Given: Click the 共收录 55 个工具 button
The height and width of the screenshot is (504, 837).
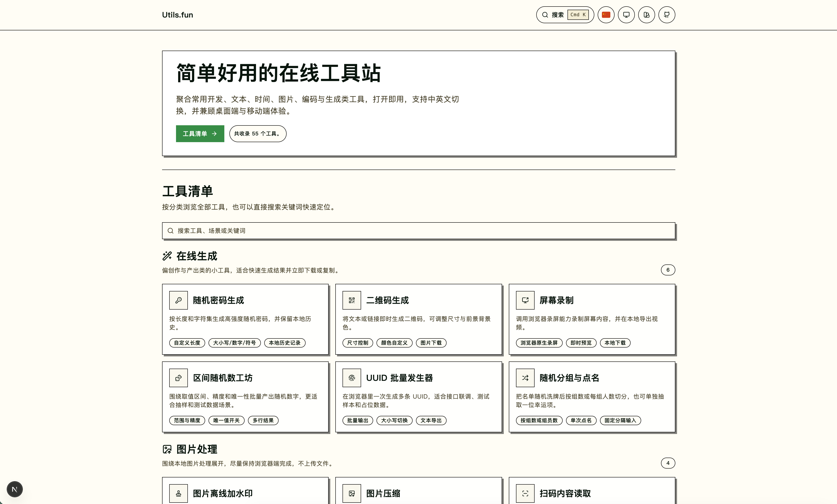Looking at the screenshot, I should pyautogui.click(x=257, y=134).
